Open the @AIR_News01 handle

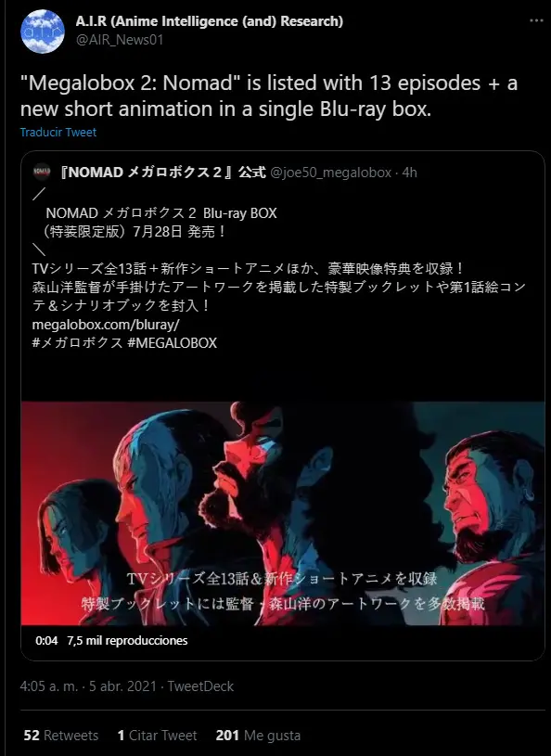pyautogui.click(x=120, y=40)
